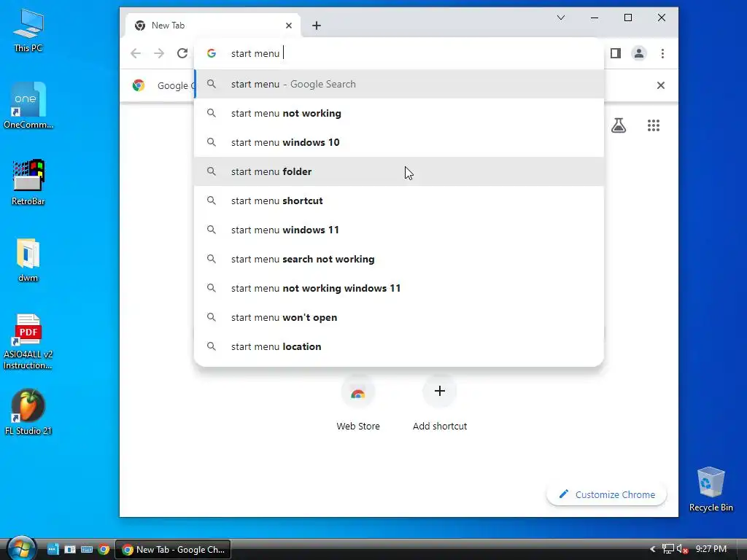Choose suggestion 'start menu windows 10'
747x560 pixels.
click(399, 142)
